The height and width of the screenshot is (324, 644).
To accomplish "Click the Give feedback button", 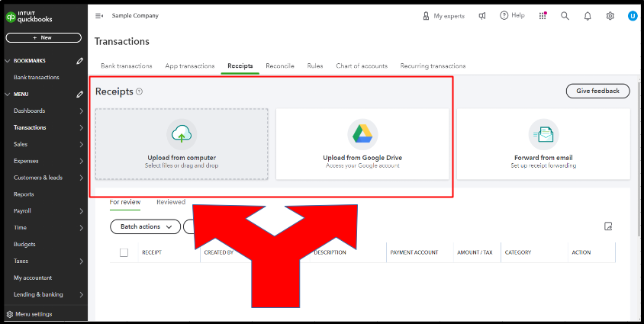I will pyautogui.click(x=597, y=91).
